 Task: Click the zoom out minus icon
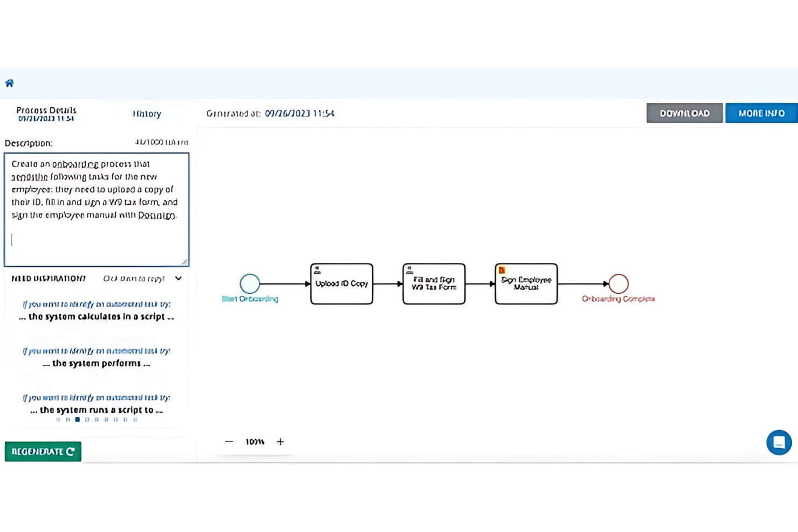(x=229, y=441)
